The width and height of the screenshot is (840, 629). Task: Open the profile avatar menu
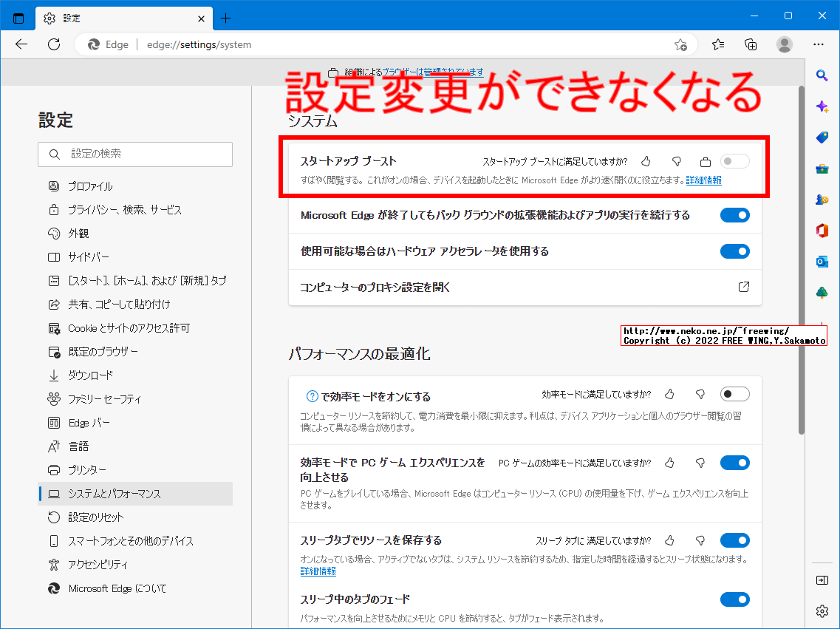pyautogui.click(x=784, y=44)
